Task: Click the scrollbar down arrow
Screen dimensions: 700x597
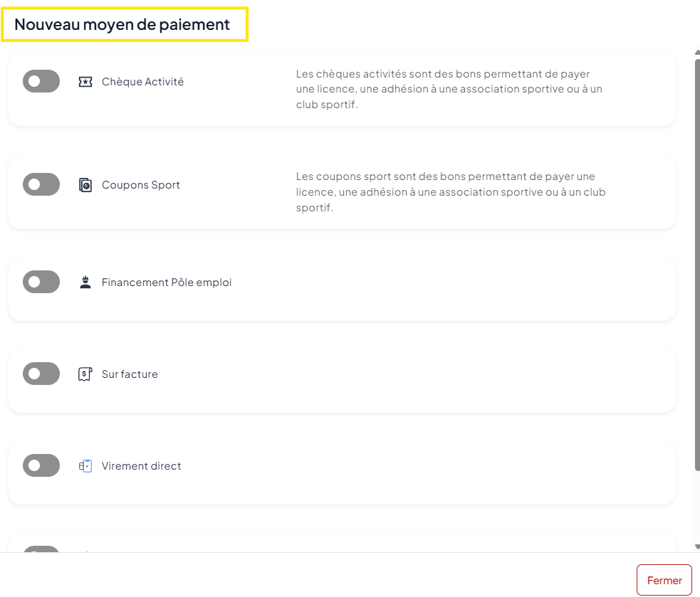Action: [697, 547]
